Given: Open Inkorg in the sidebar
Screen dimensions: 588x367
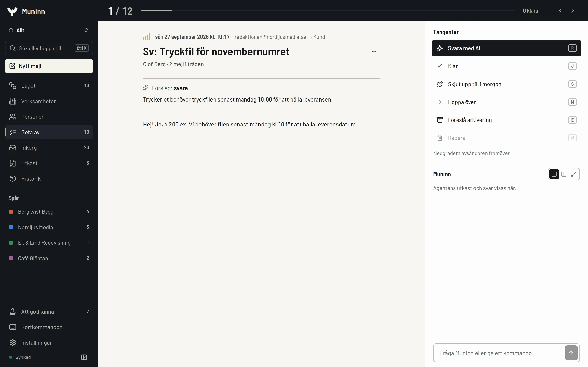Looking at the screenshot, I should coord(49,148).
